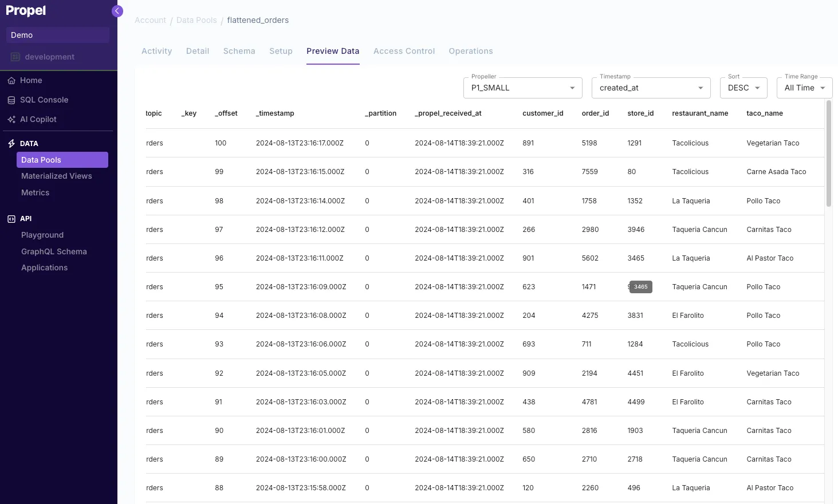Open Materialized Views in the sidebar
Image resolution: width=838 pixels, height=504 pixels.
tap(57, 176)
